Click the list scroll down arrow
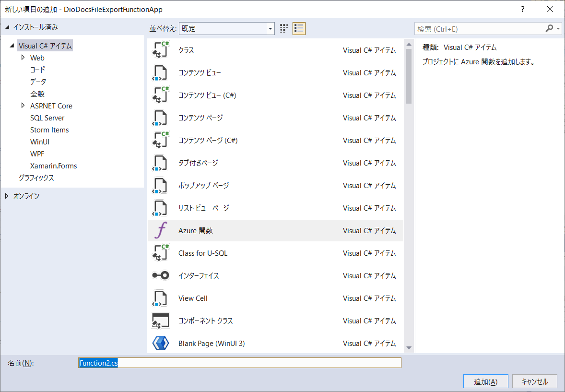This screenshot has width=565, height=392. 409,348
